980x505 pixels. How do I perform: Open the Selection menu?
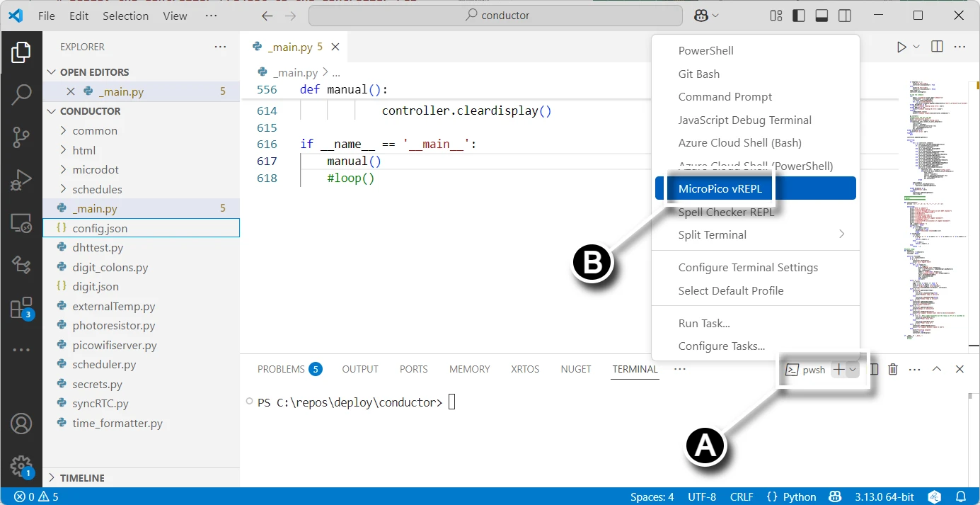[x=126, y=16]
